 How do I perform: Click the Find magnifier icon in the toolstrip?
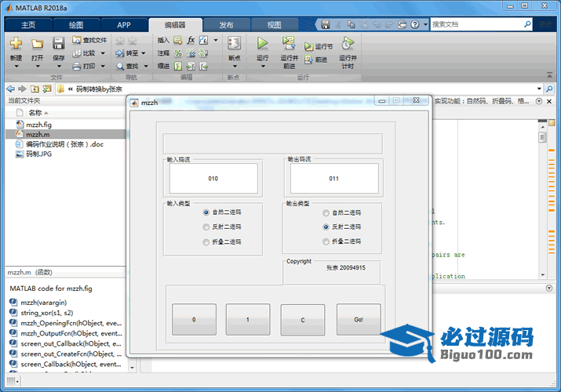[x=120, y=67]
